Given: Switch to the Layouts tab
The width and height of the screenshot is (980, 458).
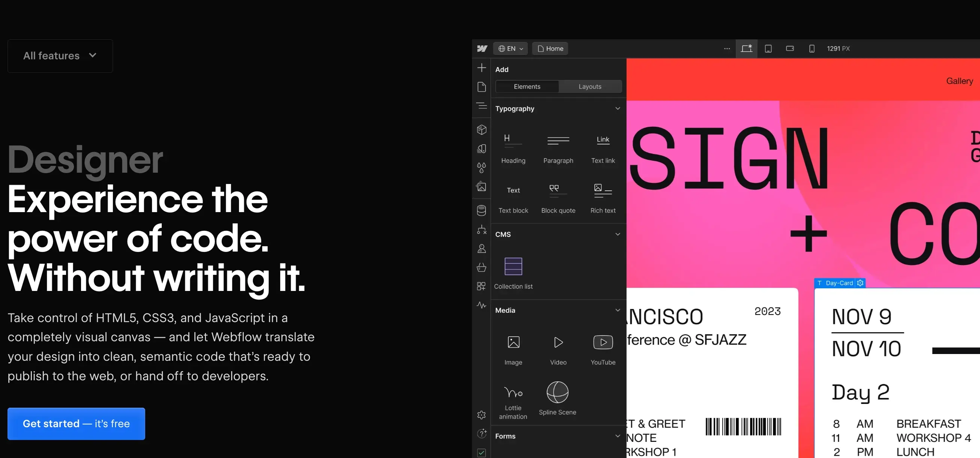Looking at the screenshot, I should (x=590, y=87).
